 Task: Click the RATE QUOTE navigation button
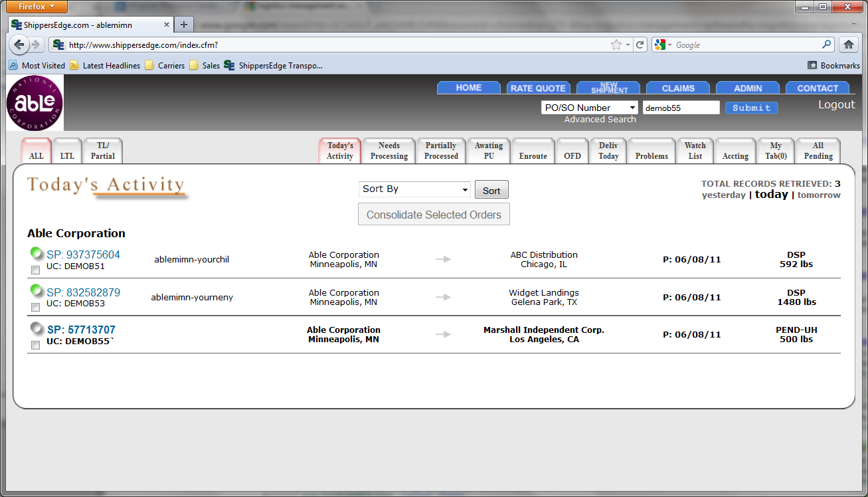coord(539,88)
